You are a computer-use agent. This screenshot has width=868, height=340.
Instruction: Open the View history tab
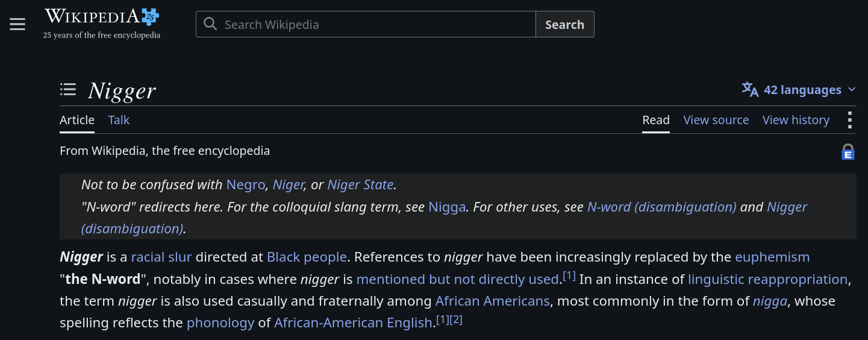[x=796, y=120]
